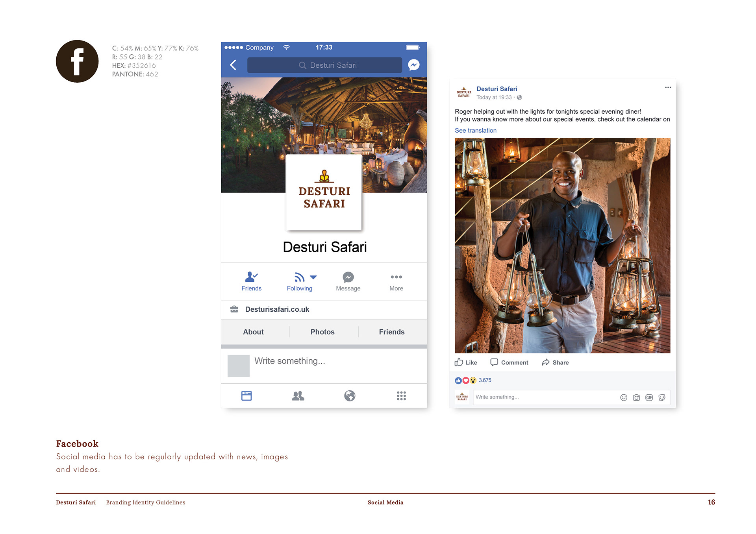756x534 pixels.
Task: Open the friends requests bottom icon
Action: coord(298,395)
